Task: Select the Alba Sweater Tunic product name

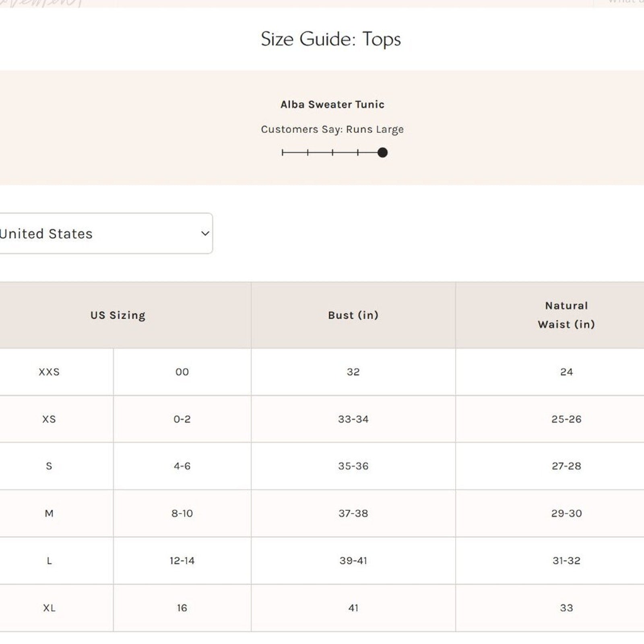Action: [332, 105]
